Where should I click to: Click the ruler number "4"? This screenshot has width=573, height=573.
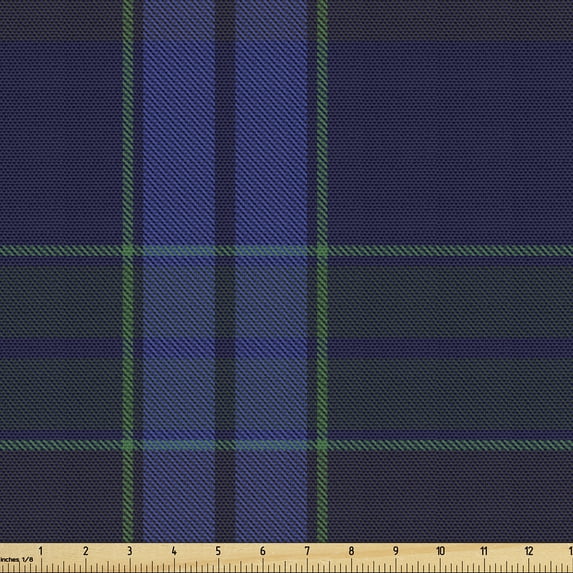[x=174, y=551]
